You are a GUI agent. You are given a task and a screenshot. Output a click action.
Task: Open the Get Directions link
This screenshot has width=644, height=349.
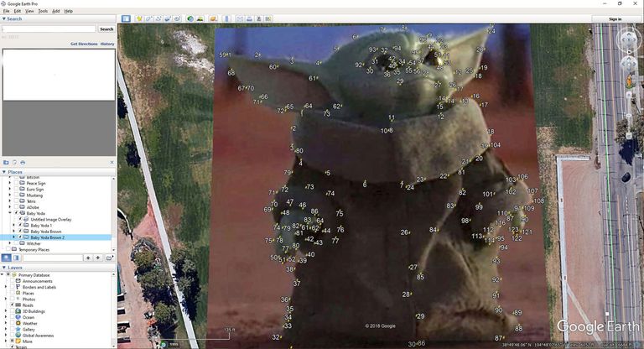click(x=84, y=44)
